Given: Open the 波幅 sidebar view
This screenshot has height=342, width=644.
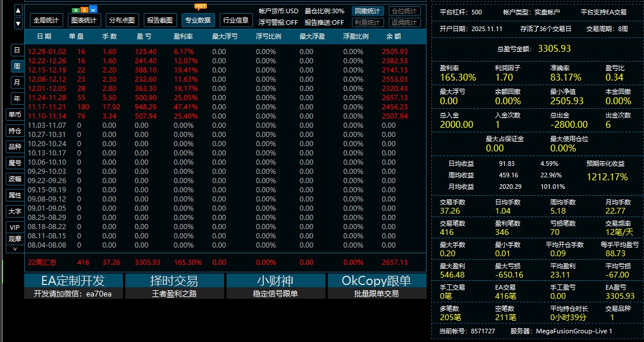Looking at the screenshot, I should point(15,179).
